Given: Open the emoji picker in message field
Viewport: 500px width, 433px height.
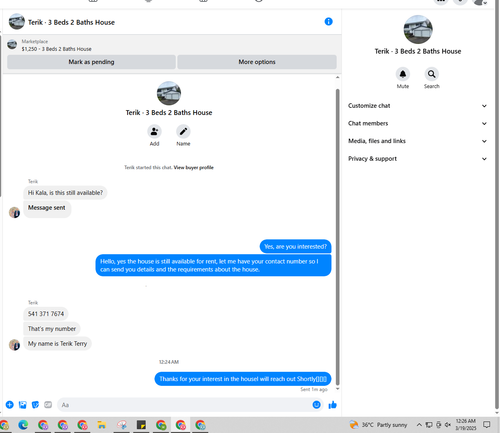Looking at the screenshot, I should 316,405.
